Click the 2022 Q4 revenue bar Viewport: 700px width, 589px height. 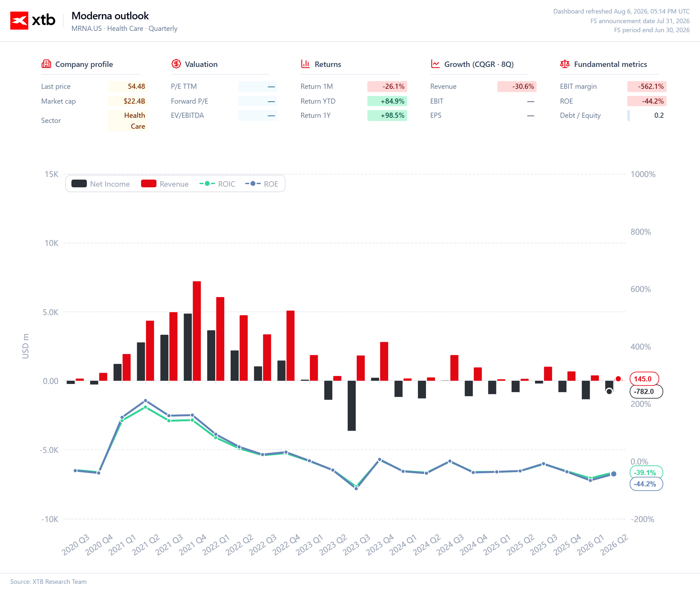click(290, 346)
